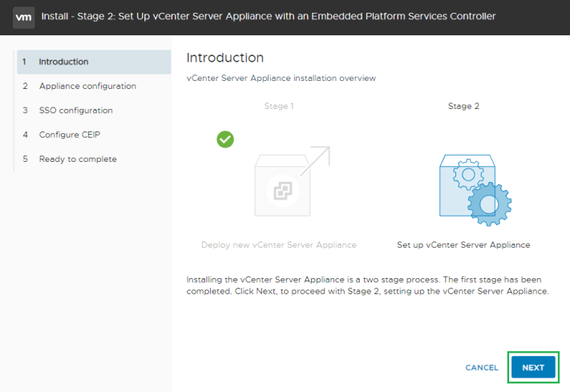Open the SSO configuration step

(x=75, y=111)
